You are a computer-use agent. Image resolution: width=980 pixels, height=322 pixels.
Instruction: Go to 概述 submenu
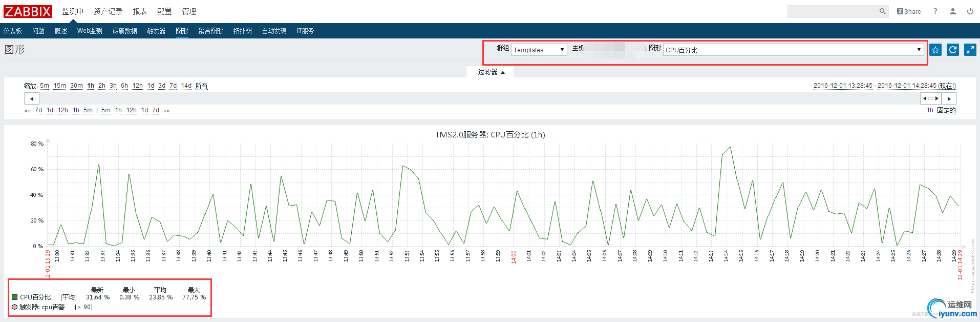tap(61, 31)
